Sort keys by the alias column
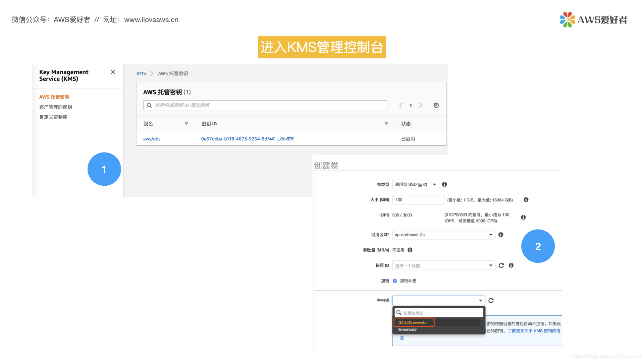The image size is (644, 362). (186, 124)
